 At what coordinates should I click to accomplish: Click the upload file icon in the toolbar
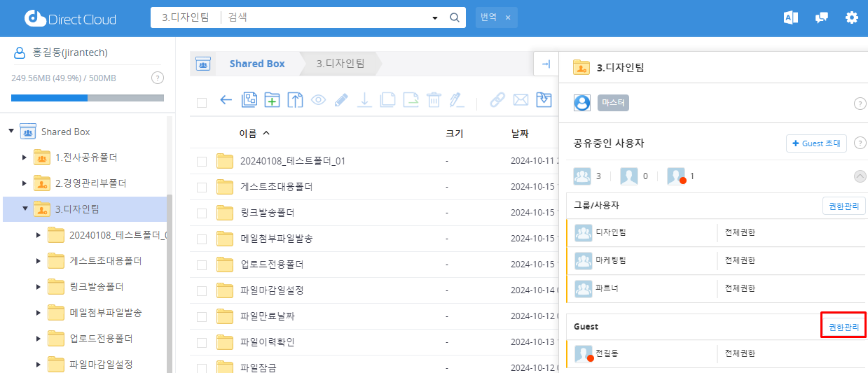pos(295,100)
